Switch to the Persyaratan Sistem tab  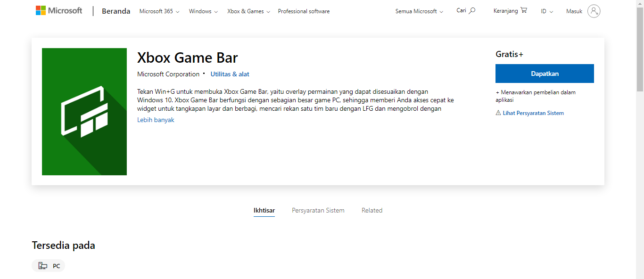coord(318,211)
